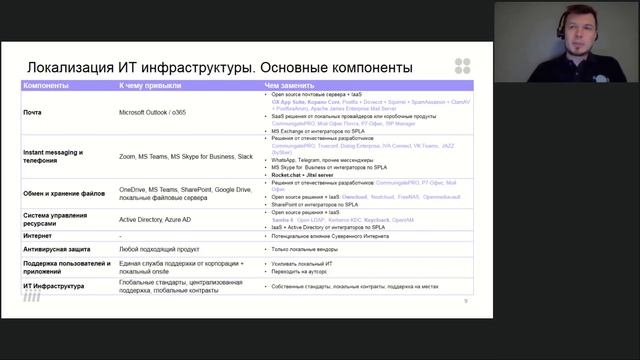The image size is (640, 360).
Task: Click 'SaaS решения от локальных провайдеров' bullet
Action: [353, 116]
